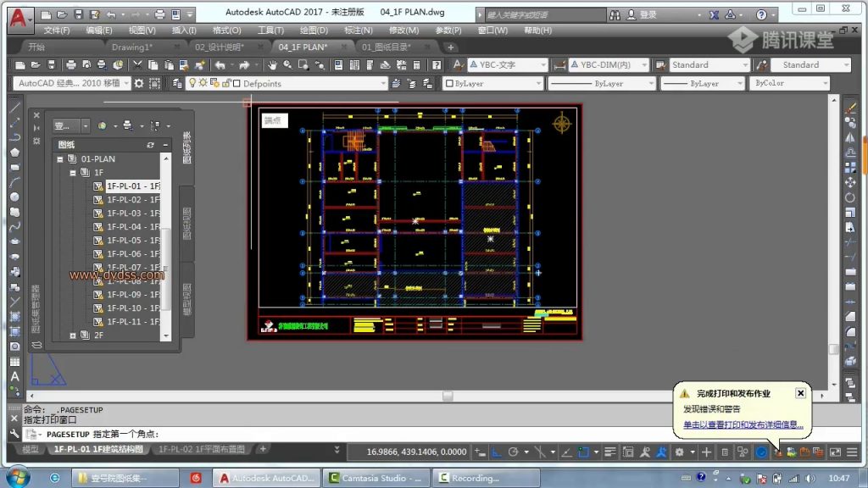Toggle Object Snap Tracking in status bar

(x=566, y=452)
